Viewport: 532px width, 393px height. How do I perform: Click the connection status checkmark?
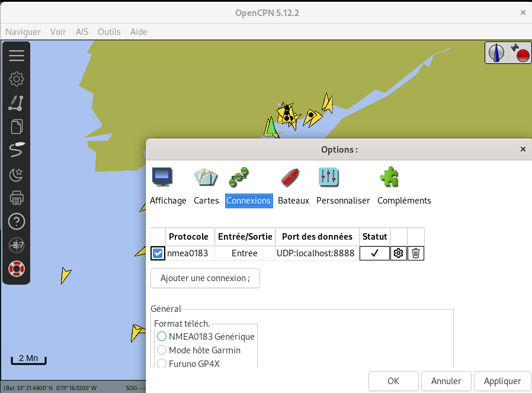(374, 253)
